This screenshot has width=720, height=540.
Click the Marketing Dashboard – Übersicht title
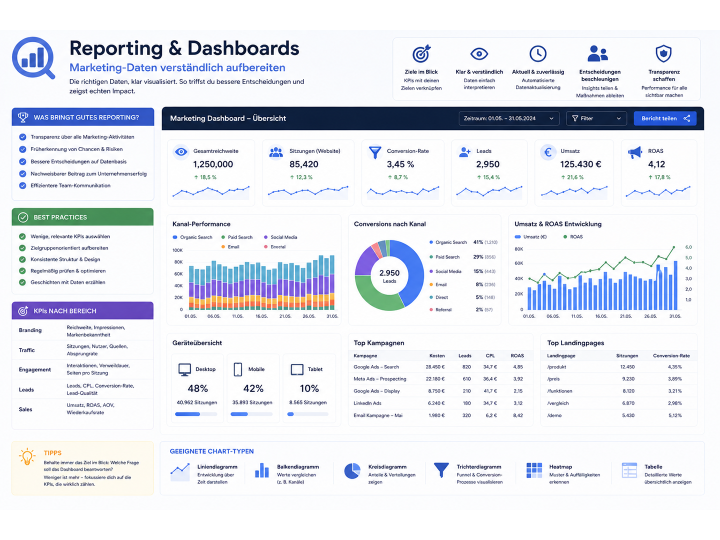click(228, 118)
